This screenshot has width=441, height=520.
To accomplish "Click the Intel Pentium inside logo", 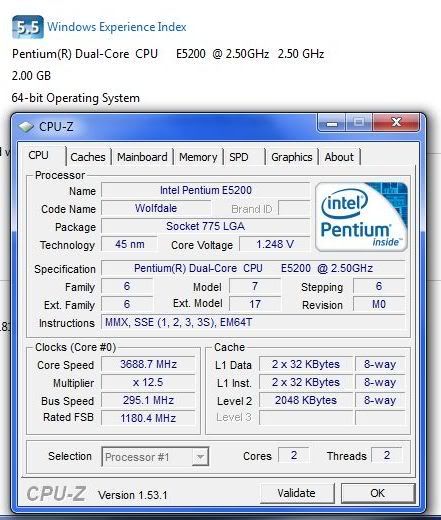I will pyautogui.click(x=361, y=217).
